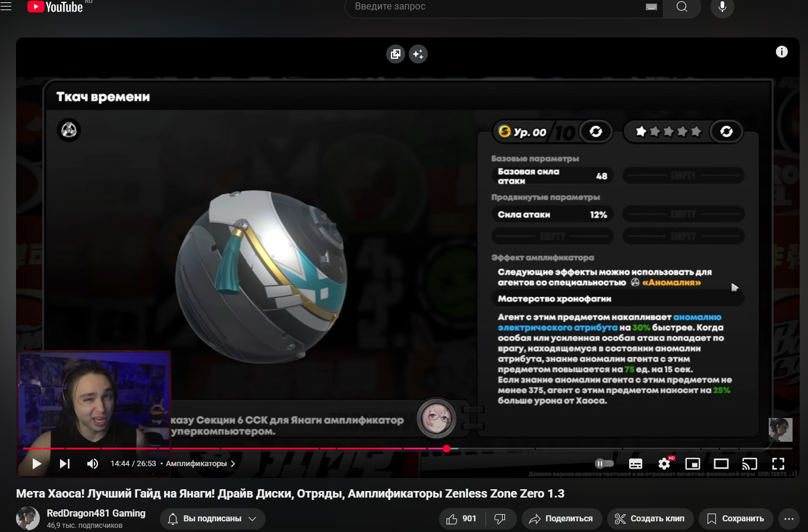808x532 pixels.
Task: Focus the "Введите запрос" search field
Action: [x=499, y=7]
